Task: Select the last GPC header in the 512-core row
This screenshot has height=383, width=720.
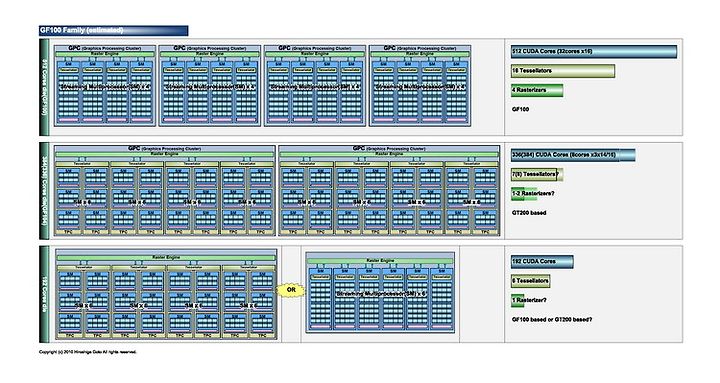Action: pos(420,48)
